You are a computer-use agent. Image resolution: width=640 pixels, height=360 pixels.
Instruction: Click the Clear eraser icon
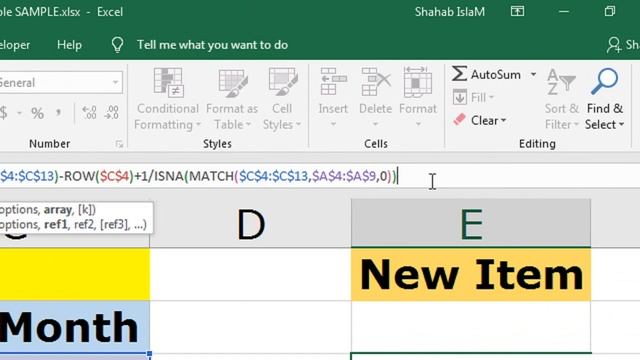[459, 120]
